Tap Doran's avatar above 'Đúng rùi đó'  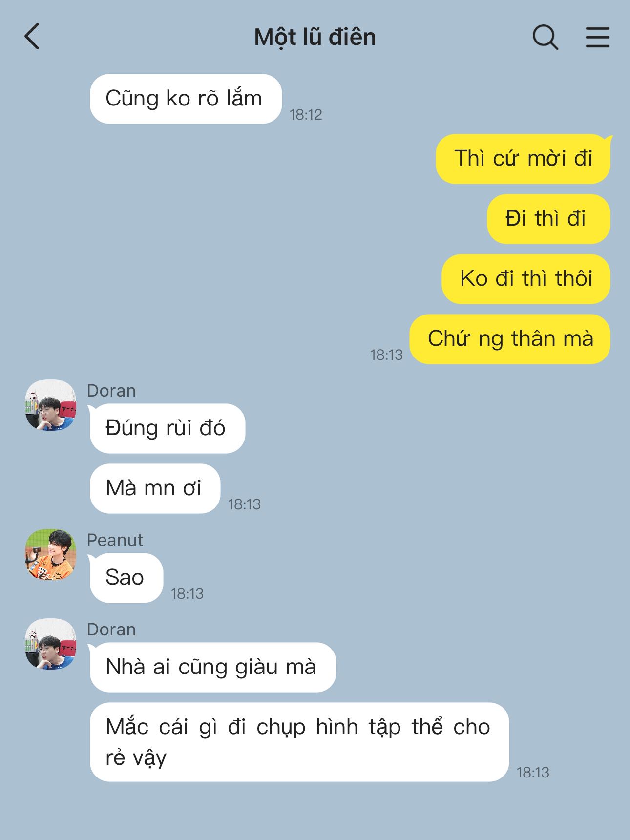[51, 405]
